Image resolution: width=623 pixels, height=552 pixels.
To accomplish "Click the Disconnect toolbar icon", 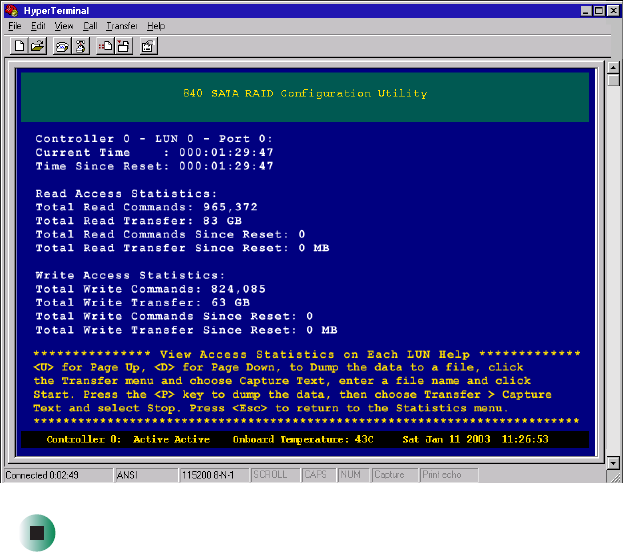I will pyautogui.click(x=81, y=46).
